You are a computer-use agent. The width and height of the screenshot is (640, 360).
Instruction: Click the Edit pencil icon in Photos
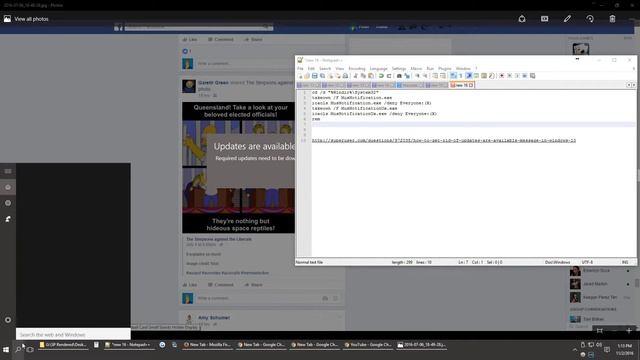tap(567, 19)
